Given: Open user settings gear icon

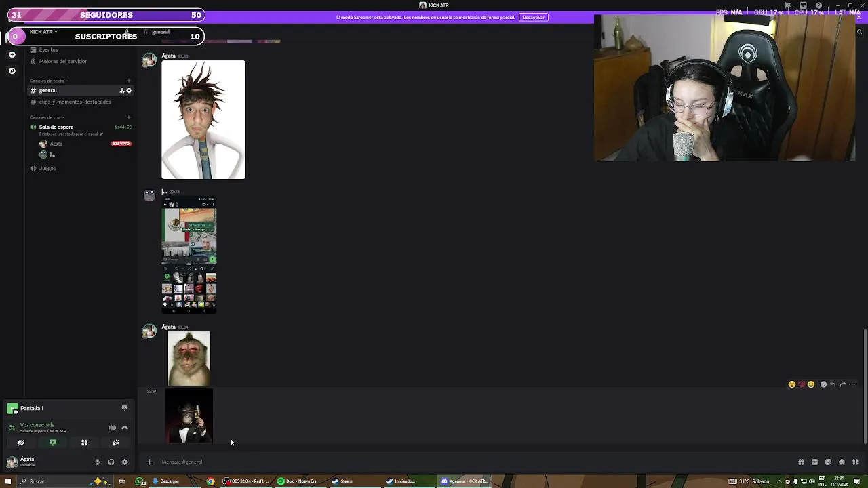Looking at the screenshot, I should coord(125,462).
